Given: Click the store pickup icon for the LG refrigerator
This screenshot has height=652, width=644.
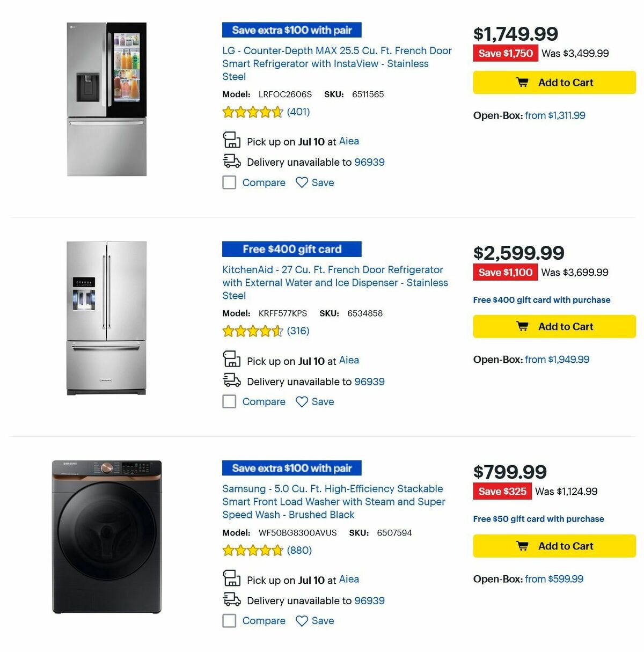Looking at the screenshot, I should tap(231, 140).
